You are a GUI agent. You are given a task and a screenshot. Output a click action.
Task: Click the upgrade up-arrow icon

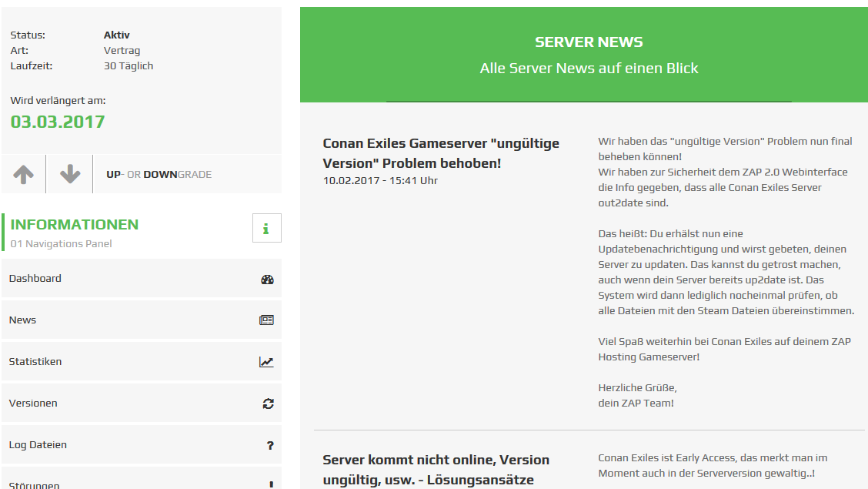23,174
